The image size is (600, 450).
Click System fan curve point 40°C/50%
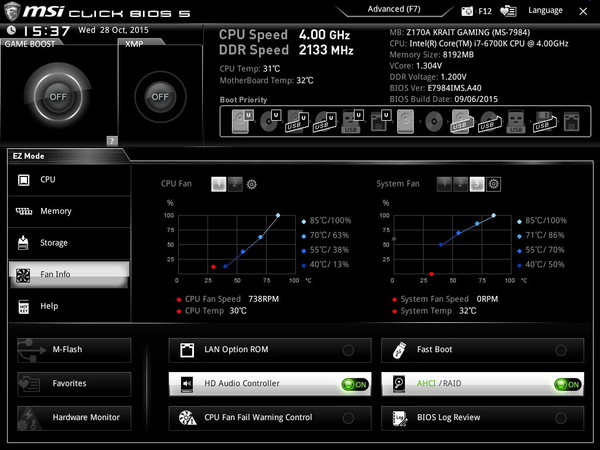click(x=441, y=245)
